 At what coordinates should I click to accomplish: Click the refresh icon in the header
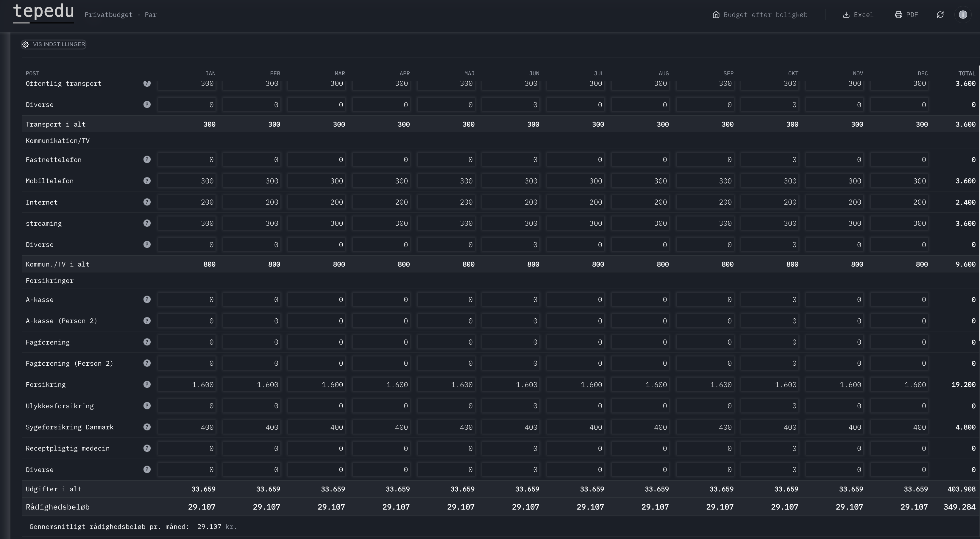coord(940,15)
